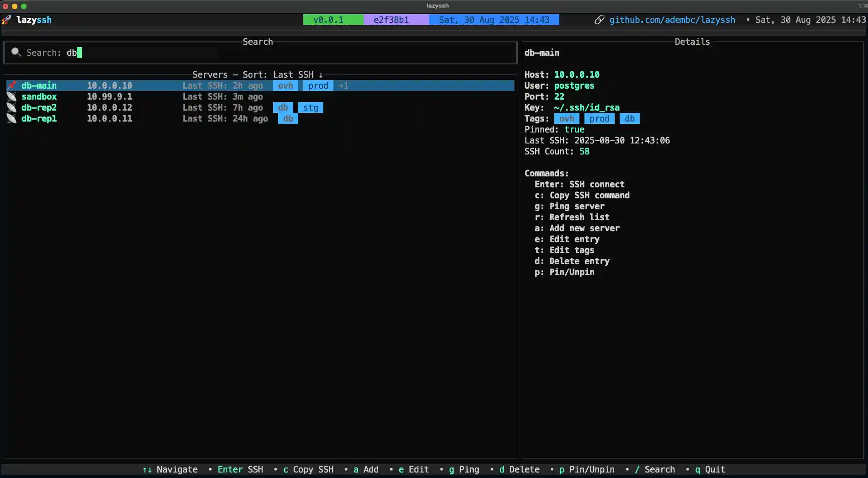Screen dimensions: 868x478
Task: Click the rocket icon beside lazyssh title
Action: (6, 20)
